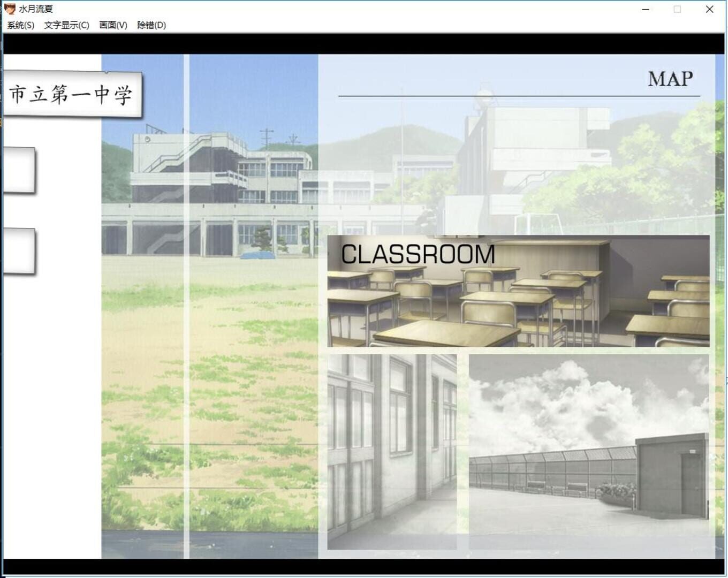Select the grayed-out rooftop location image
Screen dimensions: 728x578
point(589,452)
